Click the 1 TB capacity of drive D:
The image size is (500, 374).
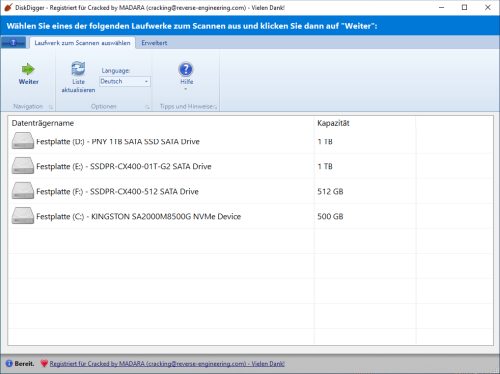[x=325, y=142]
